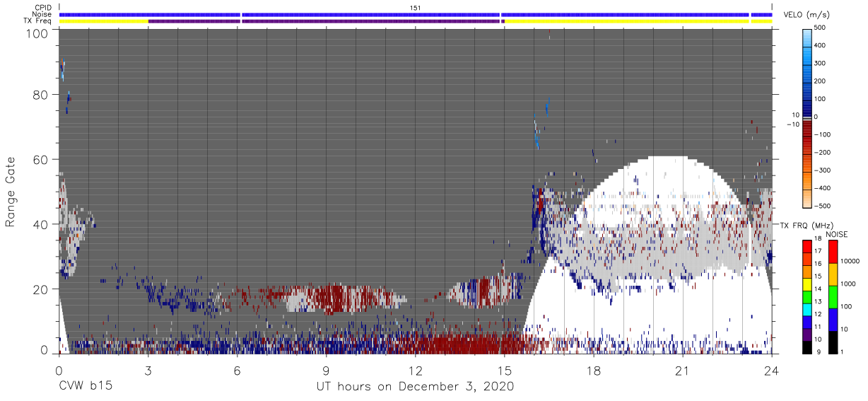Click the 'Noise' row label at top

click(41, 14)
